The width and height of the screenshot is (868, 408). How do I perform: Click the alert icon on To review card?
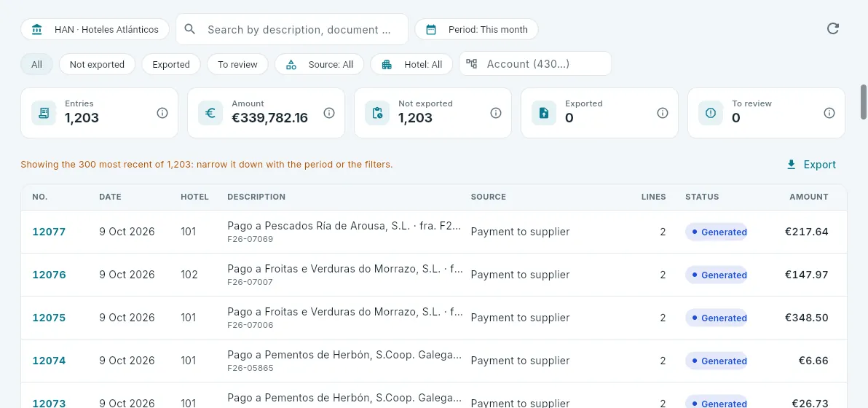click(711, 113)
